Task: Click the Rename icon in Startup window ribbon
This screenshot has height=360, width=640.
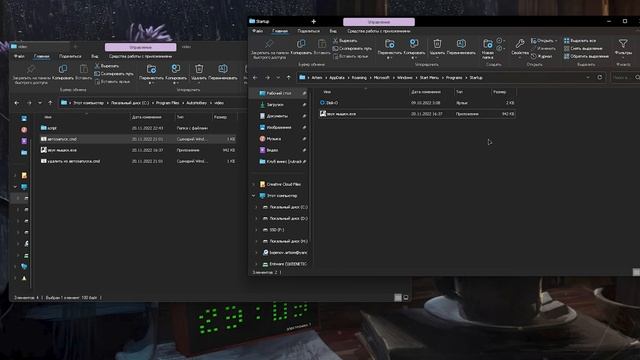Action: tap(461, 43)
